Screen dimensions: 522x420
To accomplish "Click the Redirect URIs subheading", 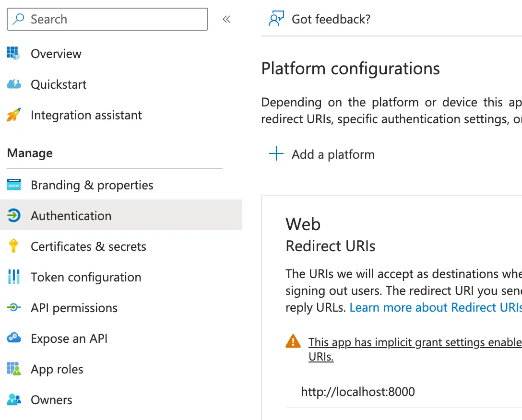I will 330,246.
